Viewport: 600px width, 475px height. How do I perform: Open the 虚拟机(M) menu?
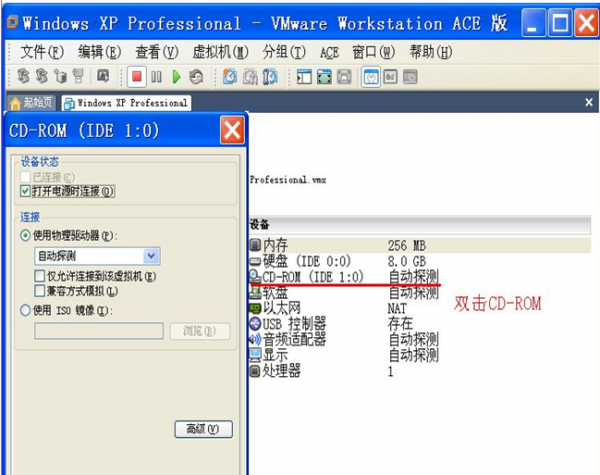[x=220, y=52]
